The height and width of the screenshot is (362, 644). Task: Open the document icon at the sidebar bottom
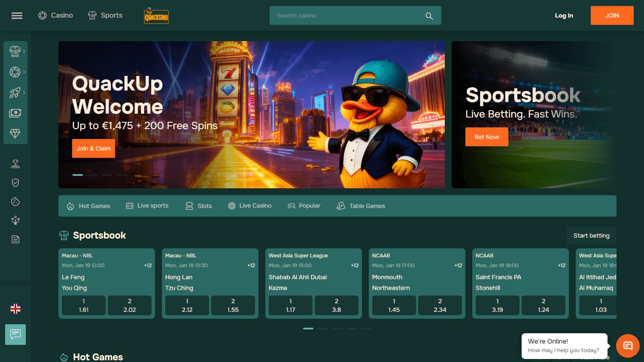[x=15, y=239]
